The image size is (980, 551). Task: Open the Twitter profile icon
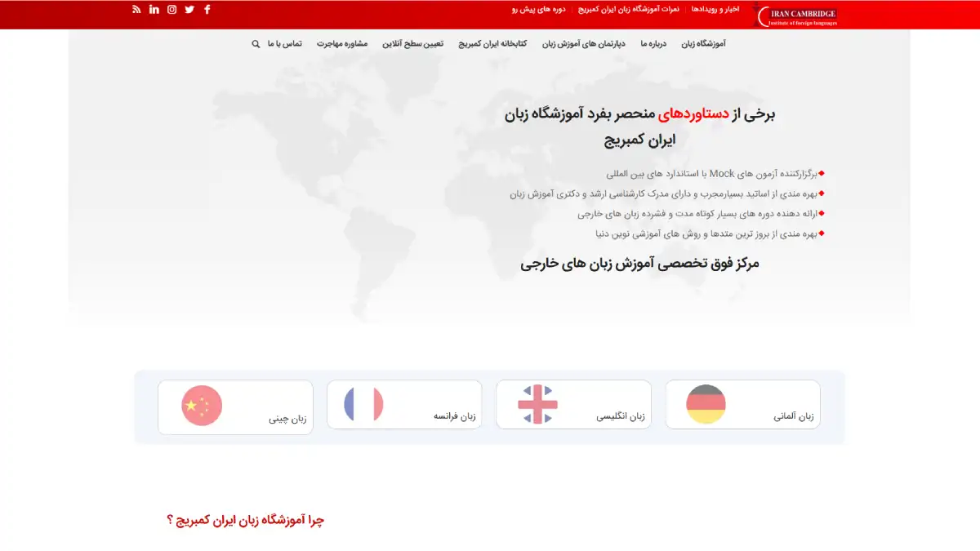click(189, 9)
